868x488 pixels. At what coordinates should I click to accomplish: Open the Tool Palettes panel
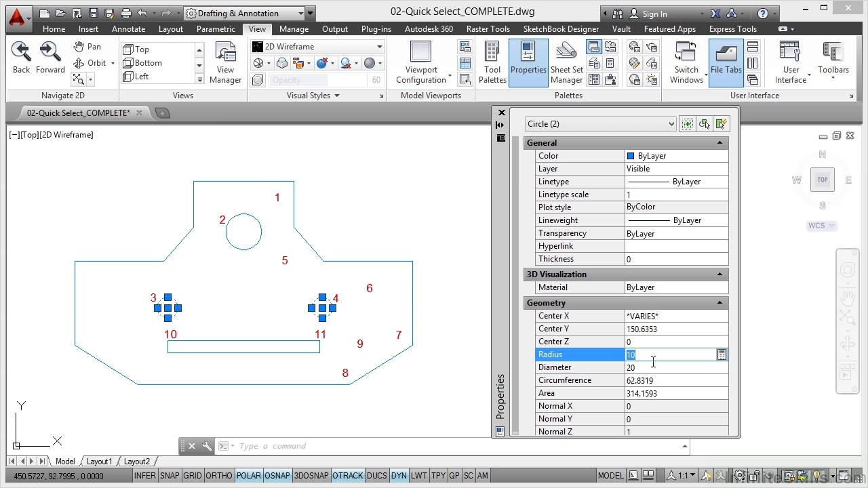coord(492,62)
